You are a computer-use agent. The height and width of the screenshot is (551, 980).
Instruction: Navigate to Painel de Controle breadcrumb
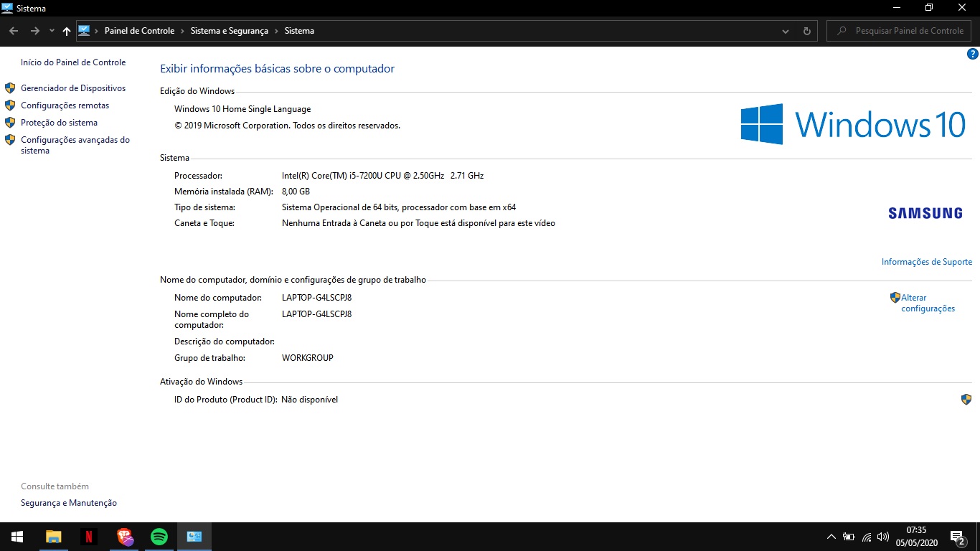coord(139,31)
